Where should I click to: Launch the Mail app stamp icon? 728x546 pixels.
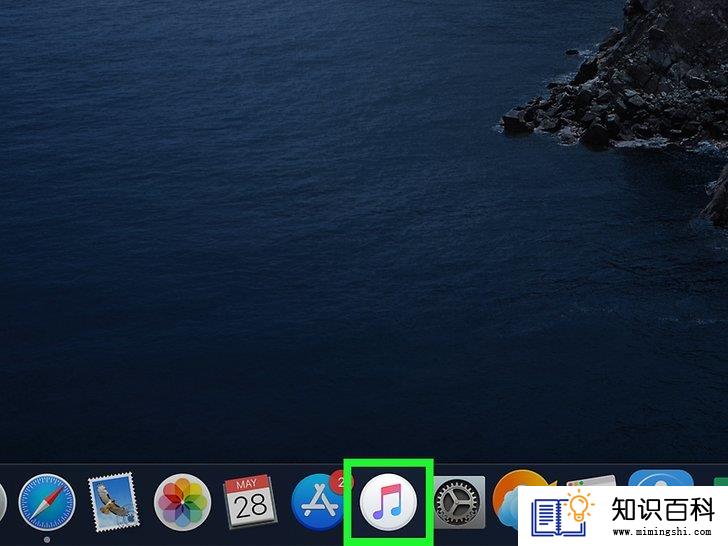click(x=114, y=502)
